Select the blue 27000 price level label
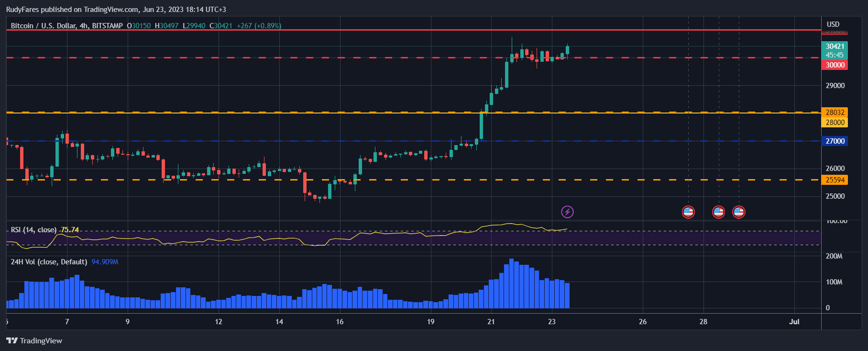Viewport: 868px width, 351px height. pos(835,141)
